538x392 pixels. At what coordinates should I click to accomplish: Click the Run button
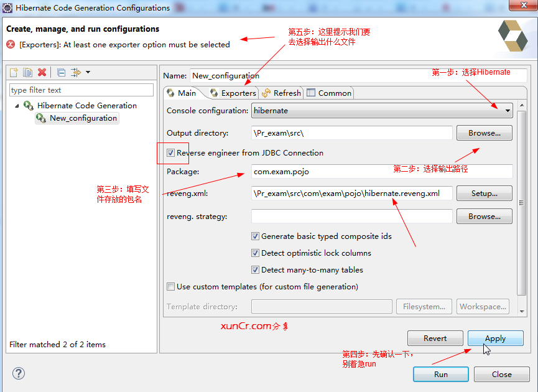[x=441, y=374]
